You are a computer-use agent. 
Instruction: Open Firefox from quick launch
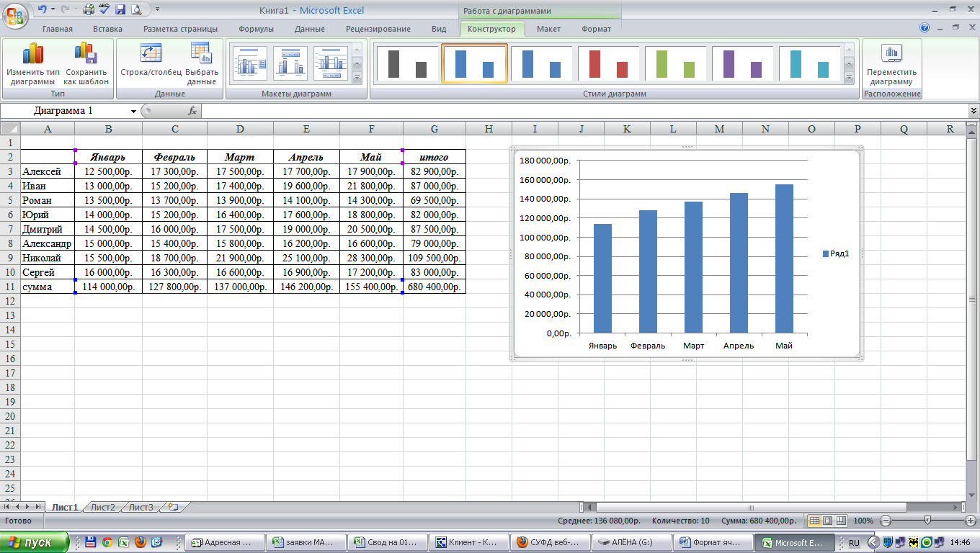pos(140,542)
